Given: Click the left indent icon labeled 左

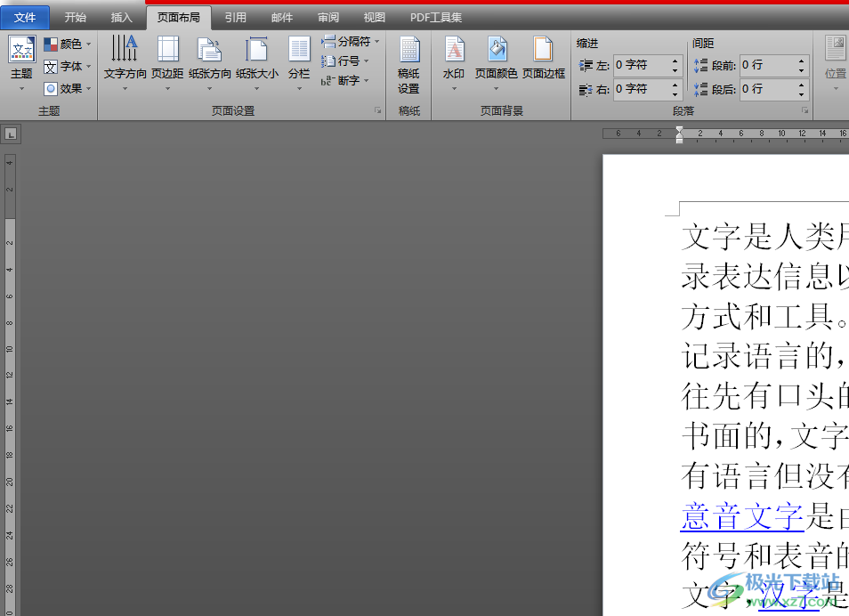Looking at the screenshot, I should pyautogui.click(x=586, y=66).
